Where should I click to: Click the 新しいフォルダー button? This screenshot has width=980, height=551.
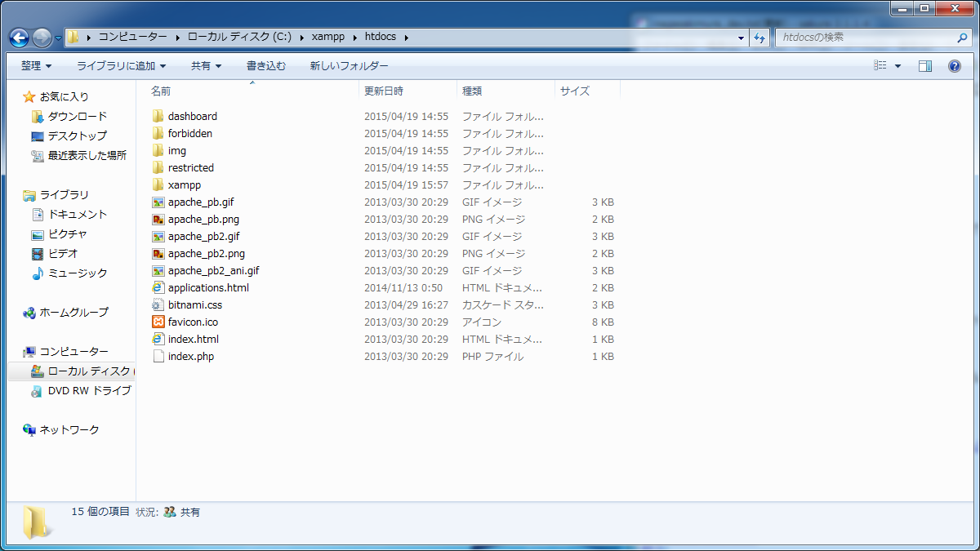pos(349,66)
